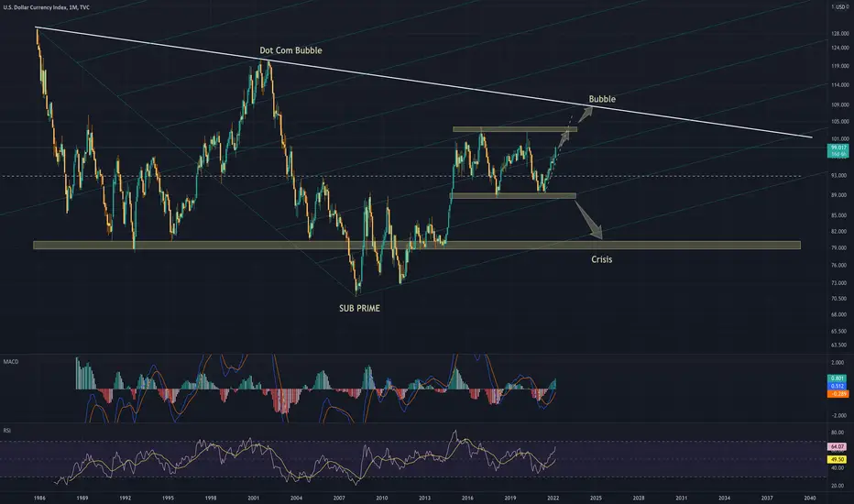Viewport: 854px width, 504px height.
Task: Select the 'Dot Com Bubble' text annotation
Action: pos(290,50)
